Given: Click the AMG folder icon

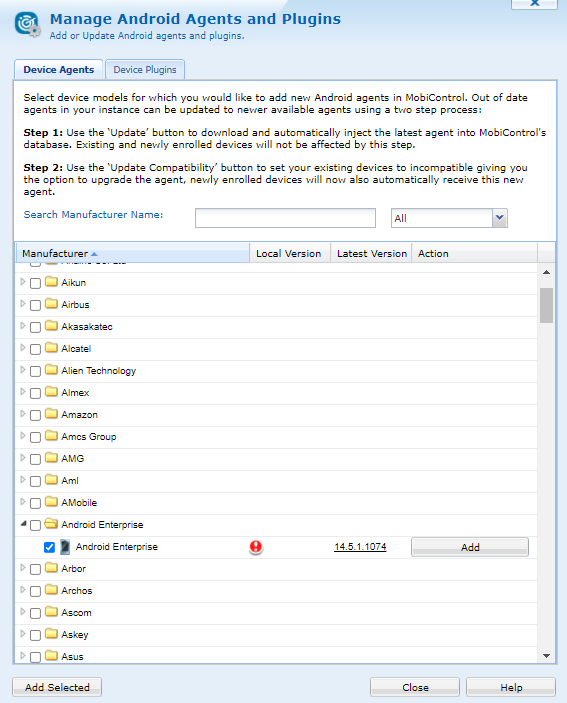Looking at the screenshot, I should [x=52, y=458].
